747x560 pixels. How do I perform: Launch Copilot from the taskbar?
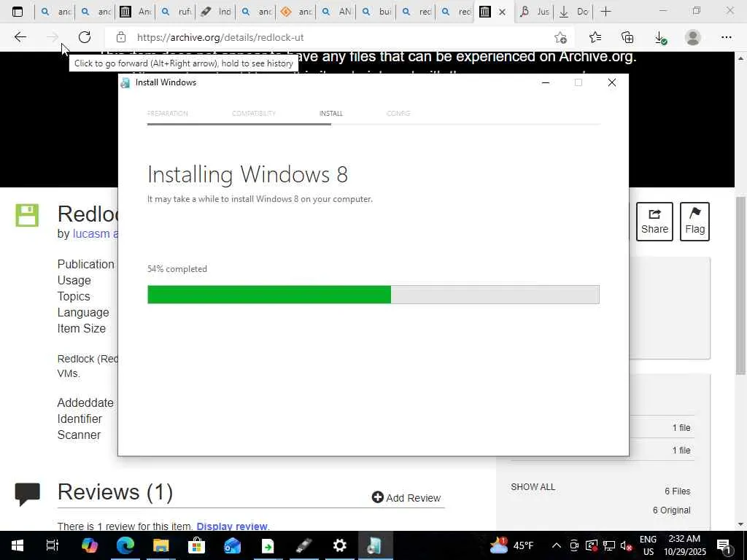pyautogui.click(x=89, y=545)
